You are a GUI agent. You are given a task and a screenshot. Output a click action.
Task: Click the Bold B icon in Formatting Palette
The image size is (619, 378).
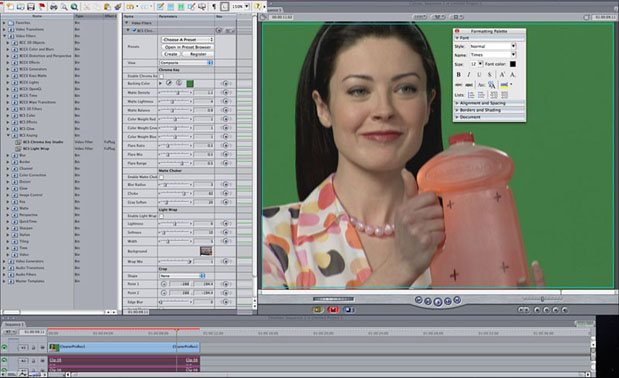(458, 74)
